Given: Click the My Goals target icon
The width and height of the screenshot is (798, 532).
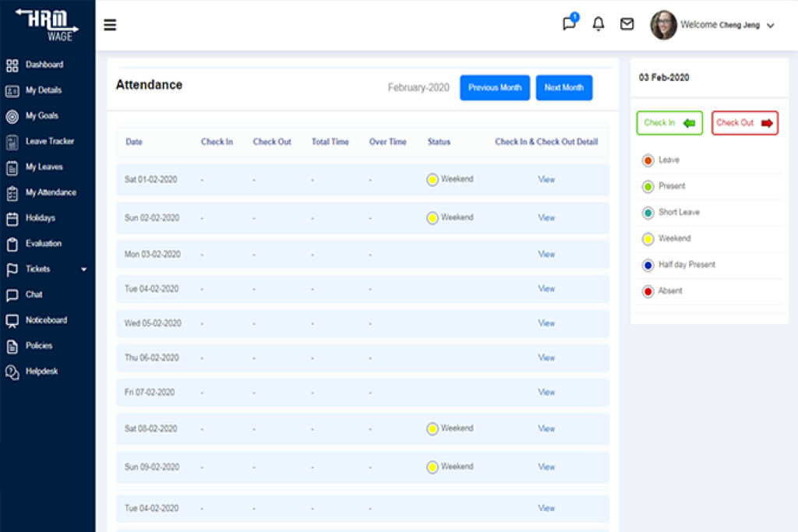Looking at the screenshot, I should 12,117.
